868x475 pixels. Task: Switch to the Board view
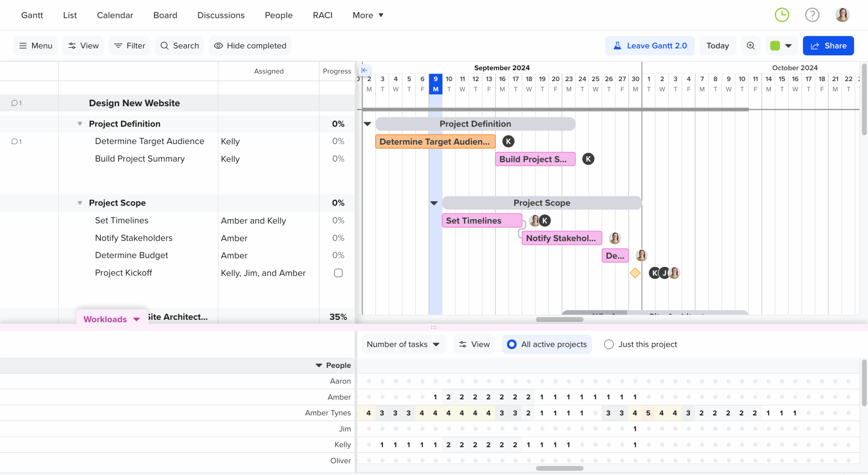pyautogui.click(x=165, y=15)
